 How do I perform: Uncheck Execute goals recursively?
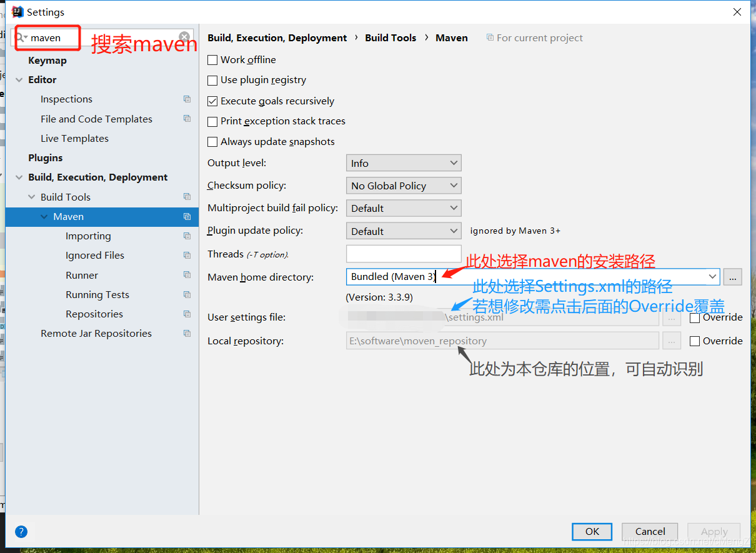coord(212,101)
